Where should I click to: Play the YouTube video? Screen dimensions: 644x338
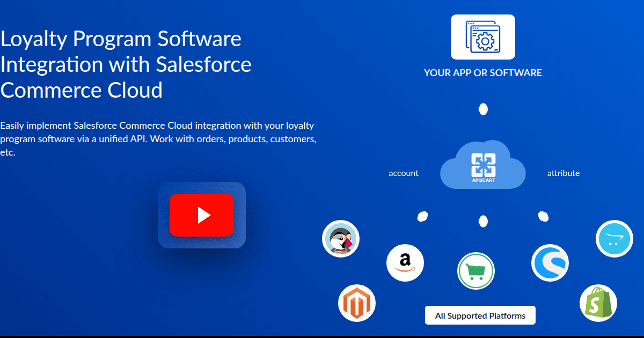[x=202, y=215]
